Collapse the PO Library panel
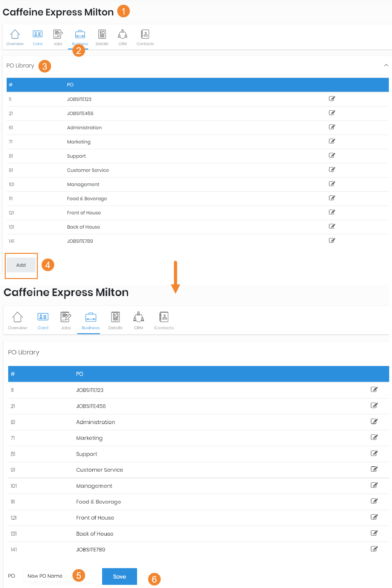Viewport: 392px width, 588px height. (386, 65)
